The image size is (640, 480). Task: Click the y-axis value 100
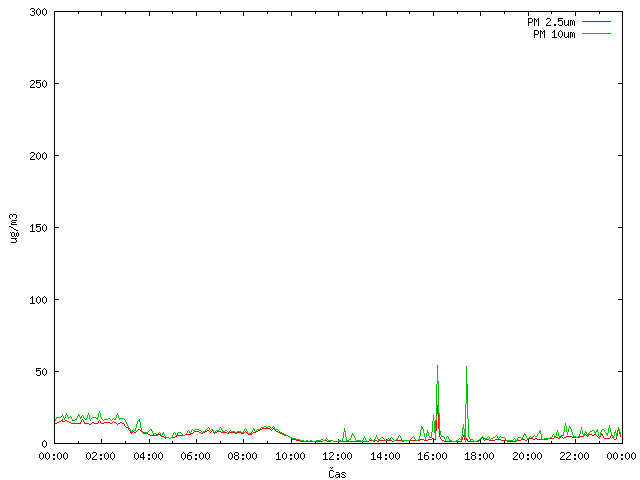[38, 300]
